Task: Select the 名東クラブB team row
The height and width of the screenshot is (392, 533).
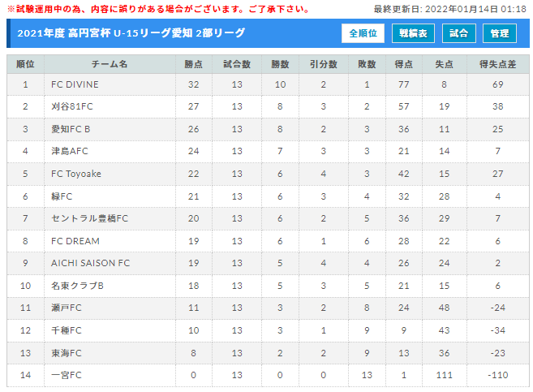Action: pos(269,286)
